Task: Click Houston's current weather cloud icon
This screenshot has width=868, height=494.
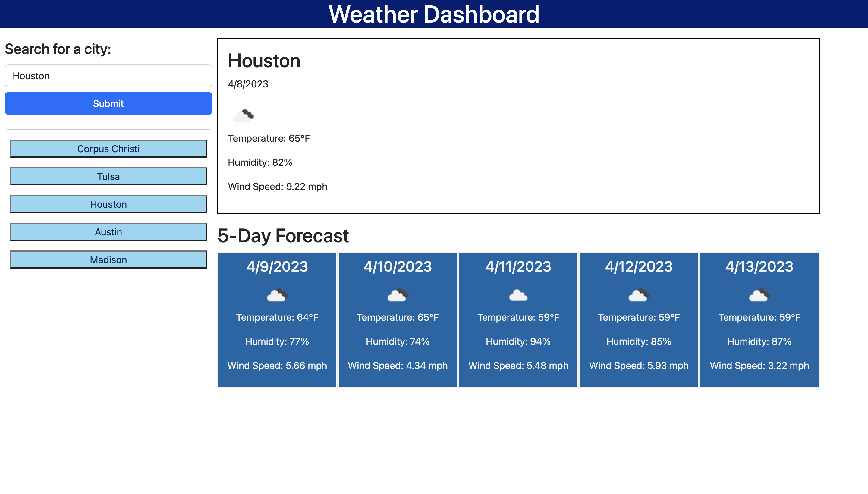Action: tap(244, 116)
